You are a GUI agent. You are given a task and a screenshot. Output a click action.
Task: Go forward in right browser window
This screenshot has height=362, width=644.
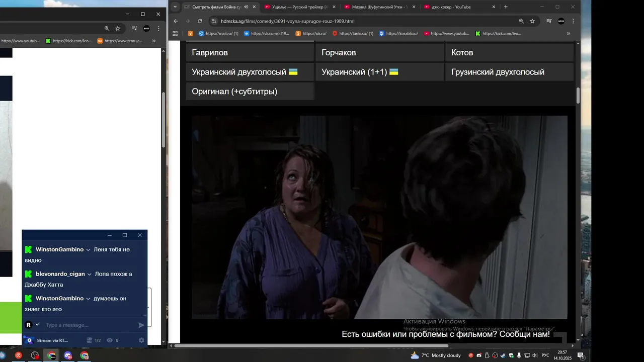coord(188,21)
